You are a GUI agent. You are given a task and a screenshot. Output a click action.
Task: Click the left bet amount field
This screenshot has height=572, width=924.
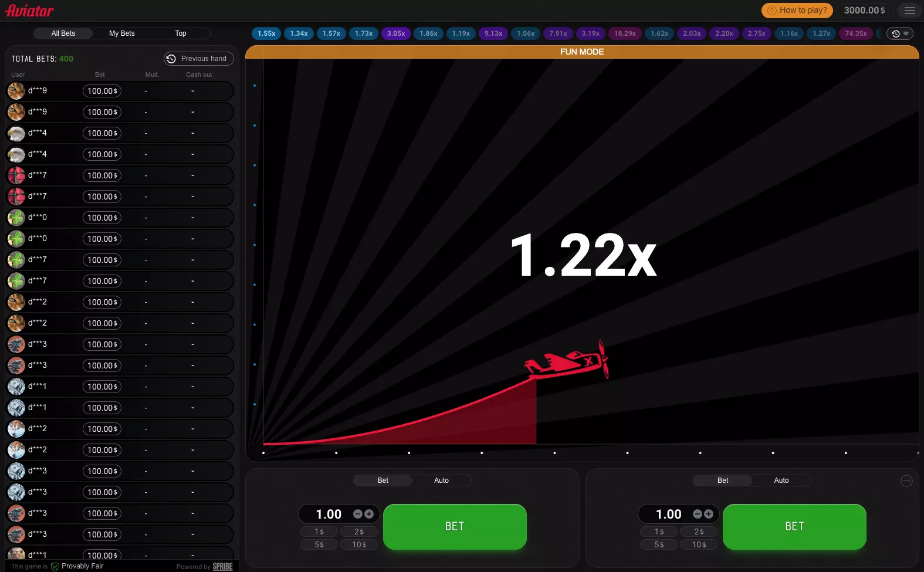(x=329, y=515)
